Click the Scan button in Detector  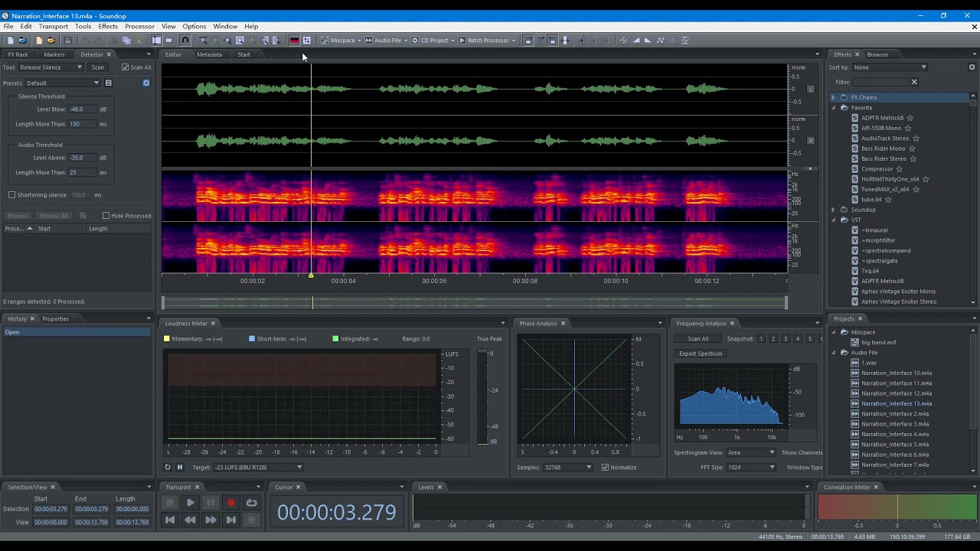(x=98, y=67)
